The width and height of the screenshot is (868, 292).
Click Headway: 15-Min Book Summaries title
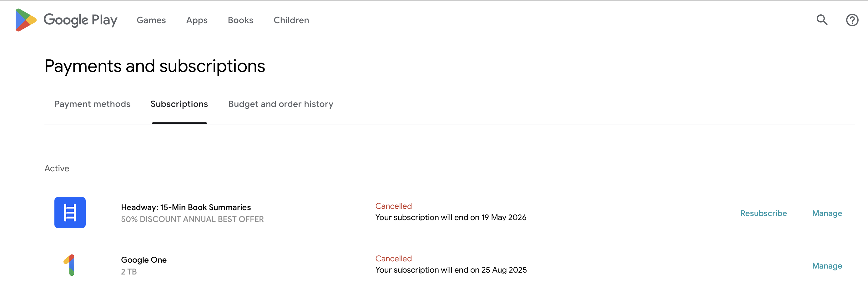[186, 207]
